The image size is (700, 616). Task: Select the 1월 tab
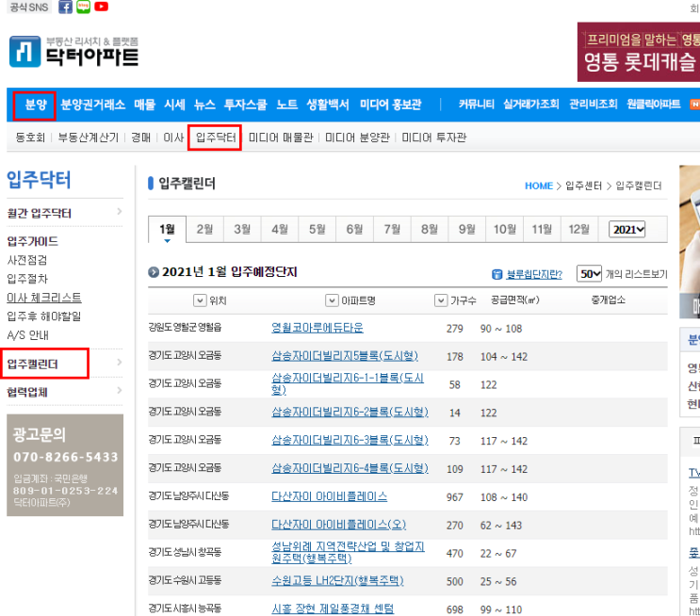(167, 230)
